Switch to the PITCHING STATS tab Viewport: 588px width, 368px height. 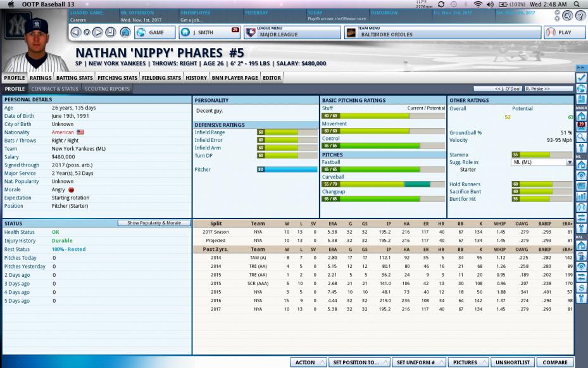pos(117,78)
